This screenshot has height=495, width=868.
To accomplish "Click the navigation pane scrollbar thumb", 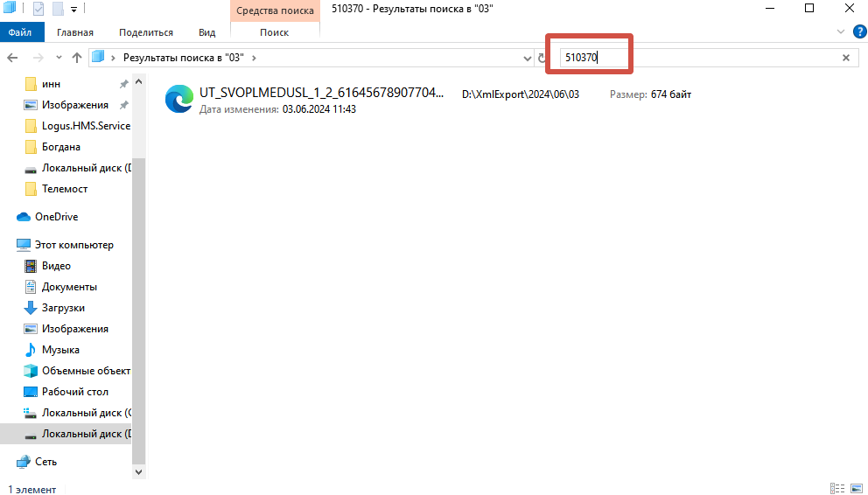I will [139, 310].
